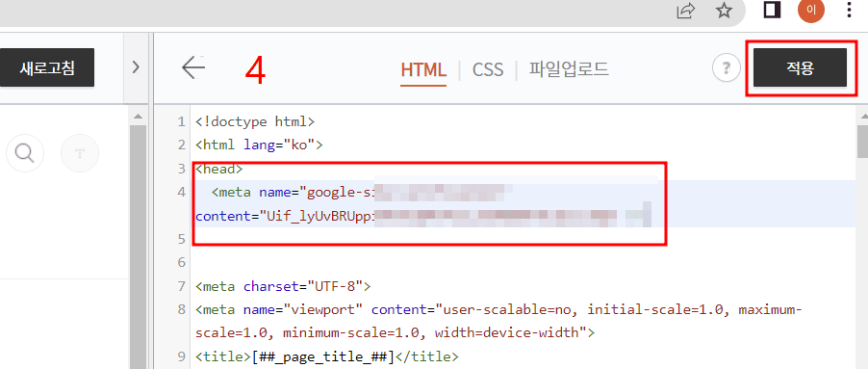Viewport: 868px width, 369px height.
Task: Click the code editor scrollbar up arrow
Action: 863,117
